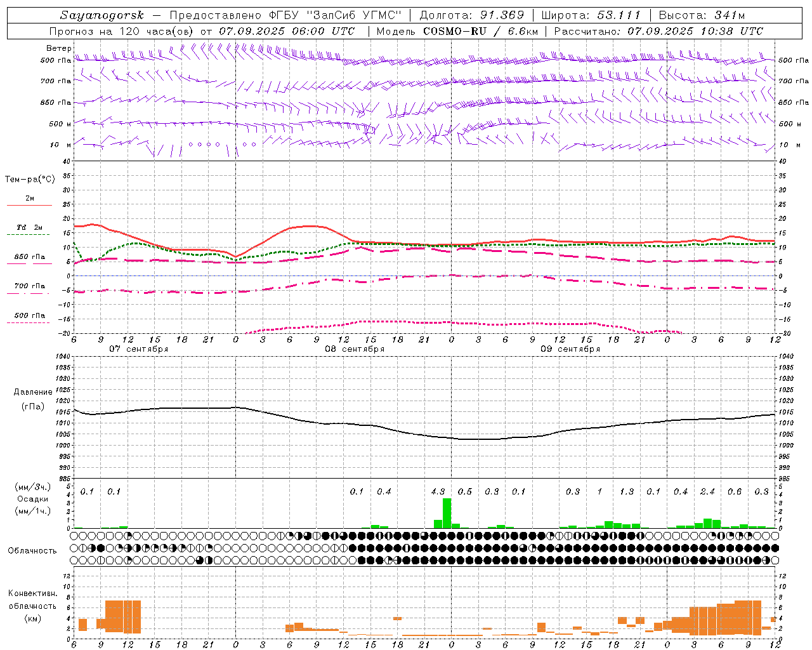Click the 'Осадки' precipitation label
Screen dimensions: 812x650
pos(33,500)
